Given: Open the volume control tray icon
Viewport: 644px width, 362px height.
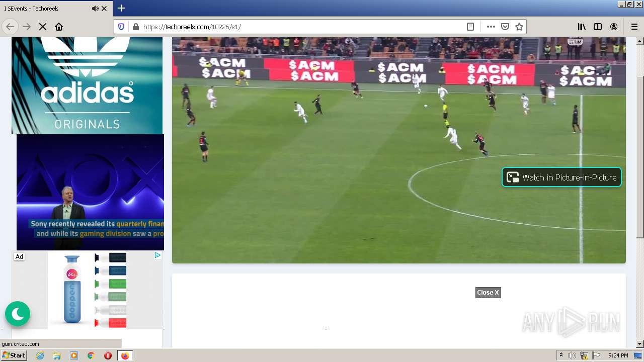Looking at the screenshot, I should click(x=572, y=355).
